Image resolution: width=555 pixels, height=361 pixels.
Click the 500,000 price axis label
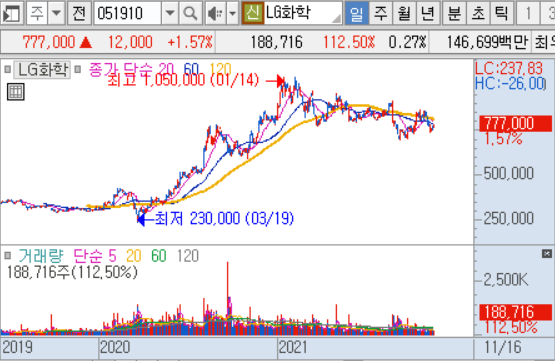pos(508,174)
